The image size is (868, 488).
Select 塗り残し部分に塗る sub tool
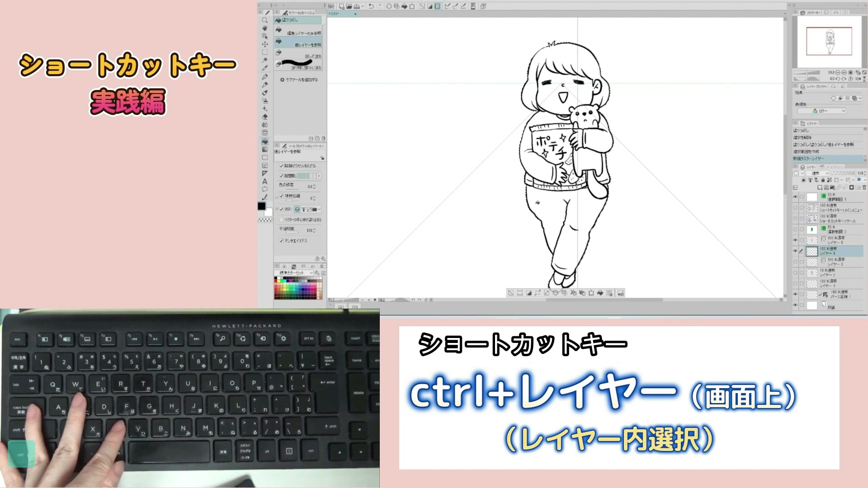(x=298, y=66)
